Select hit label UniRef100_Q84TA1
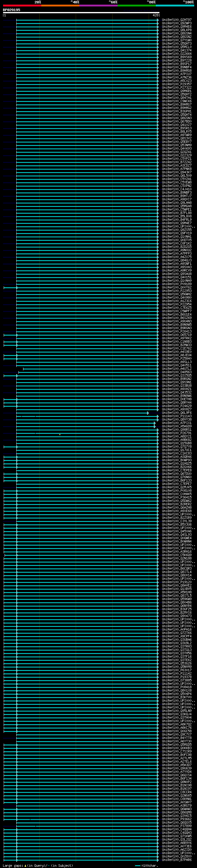Screen dimensions: 197x868 click(x=177, y=98)
